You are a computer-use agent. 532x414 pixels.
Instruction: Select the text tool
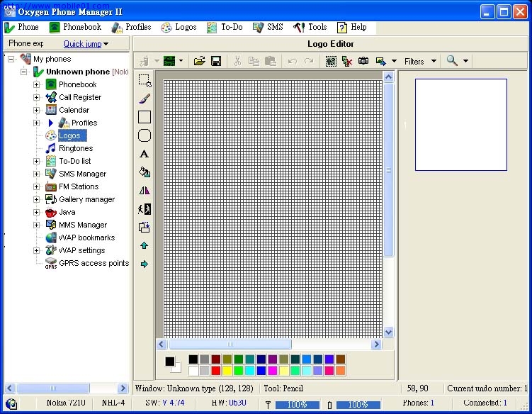[x=145, y=154]
